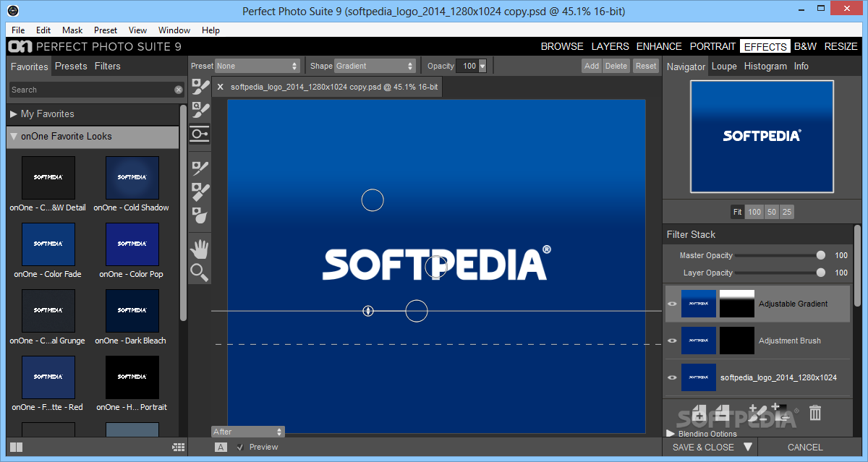Click the SAVE & CLOSE button
Screen dimensions: 868x462
click(x=703, y=447)
